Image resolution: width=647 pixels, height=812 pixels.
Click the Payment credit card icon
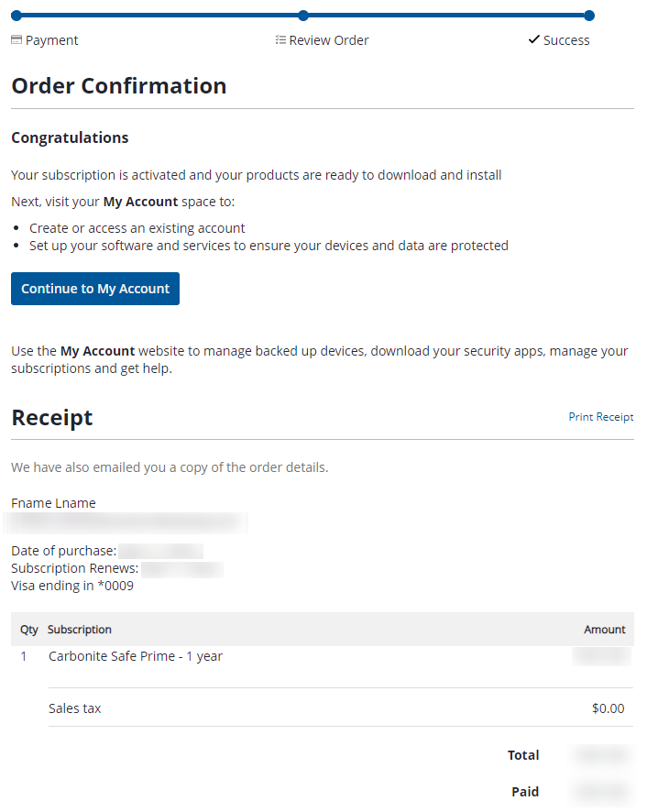(16, 40)
